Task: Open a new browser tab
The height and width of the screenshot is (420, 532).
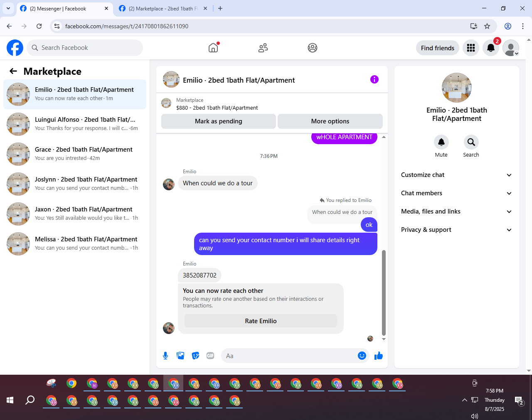Action: 220,8
